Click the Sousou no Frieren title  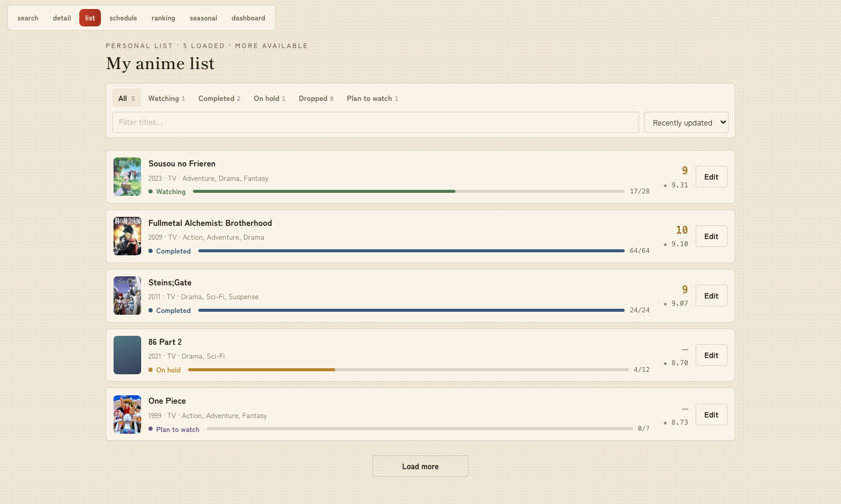click(x=182, y=163)
